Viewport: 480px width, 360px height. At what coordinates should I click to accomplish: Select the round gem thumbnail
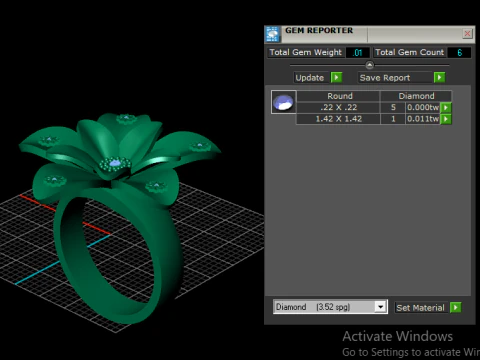(x=283, y=102)
